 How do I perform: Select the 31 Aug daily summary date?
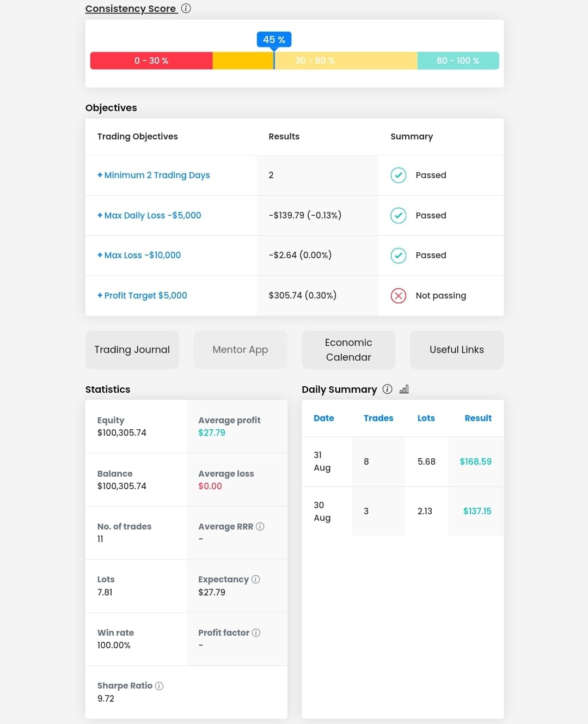(x=322, y=461)
